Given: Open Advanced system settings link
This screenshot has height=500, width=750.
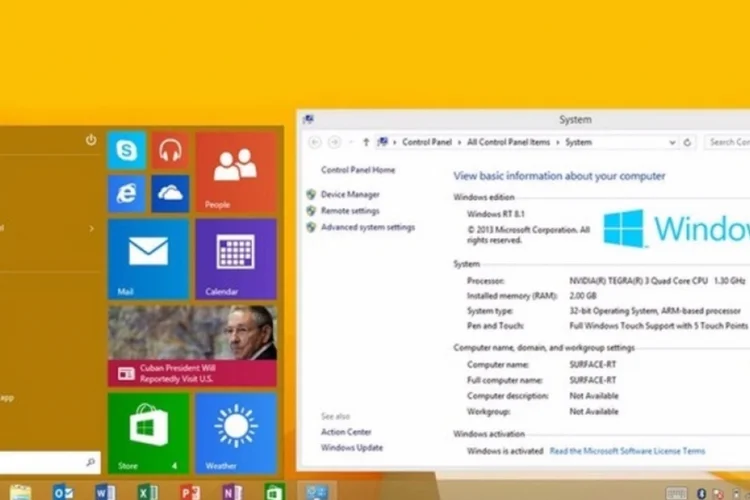Looking at the screenshot, I should (368, 227).
